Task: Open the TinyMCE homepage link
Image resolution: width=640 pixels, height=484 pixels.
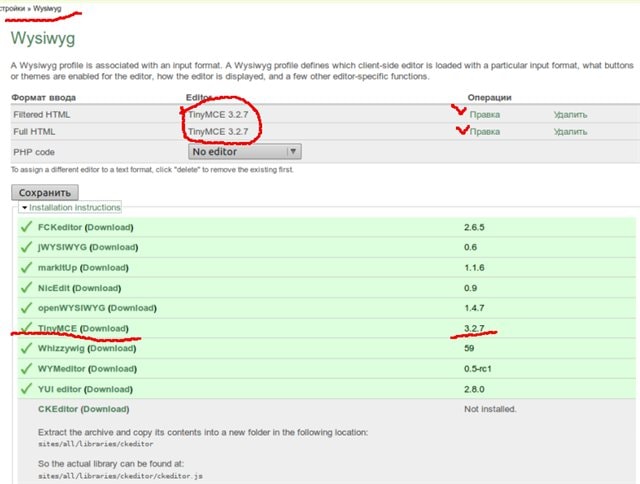Action: pos(57,329)
